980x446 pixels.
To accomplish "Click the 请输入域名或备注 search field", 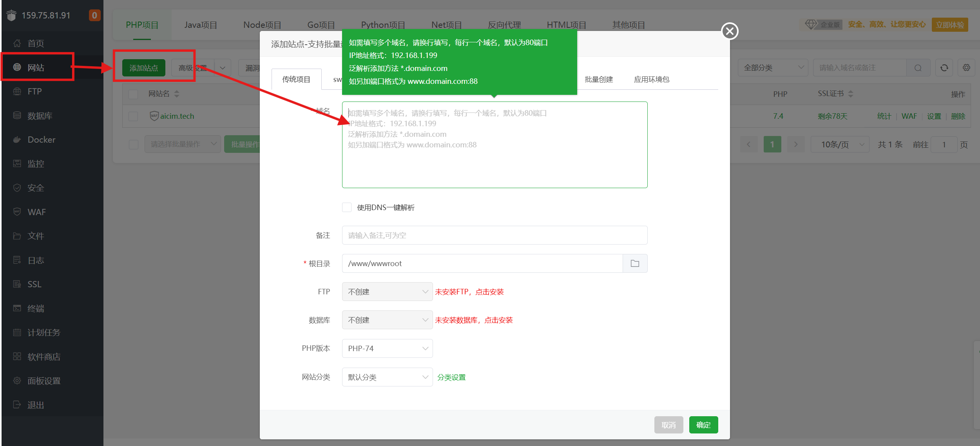I will point(860,68).
